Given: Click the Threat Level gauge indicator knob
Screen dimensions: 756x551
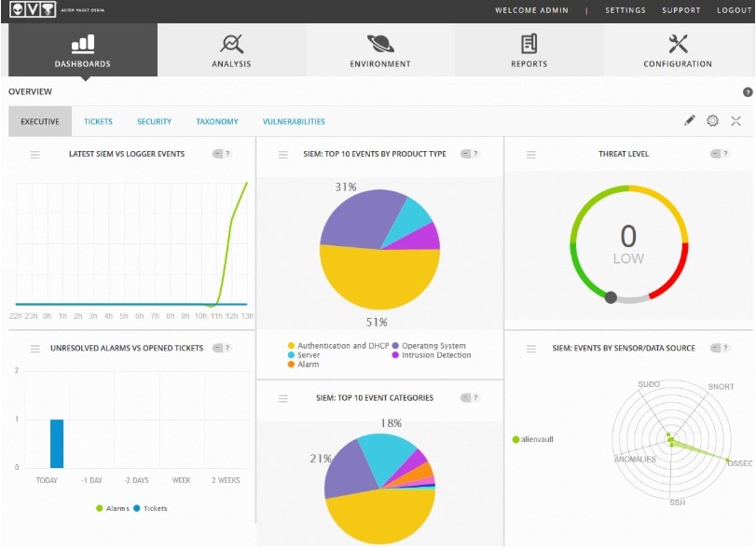Looking at the screenshot, I should point(611,297).
